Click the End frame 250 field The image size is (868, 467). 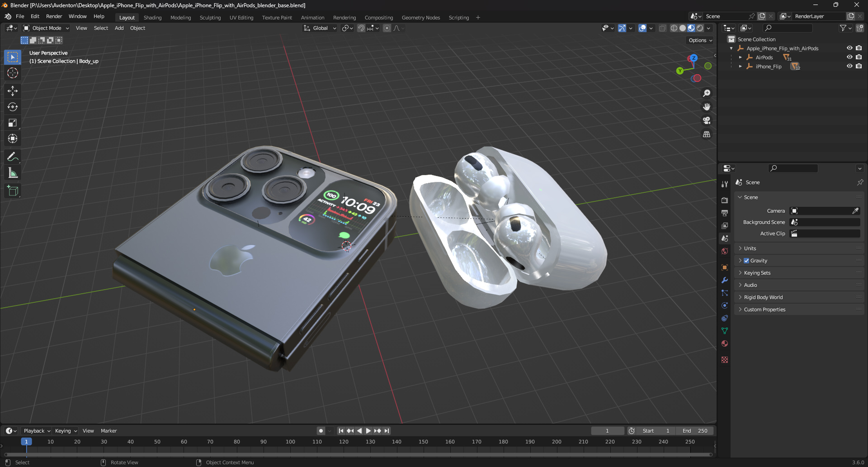[695, 431]
